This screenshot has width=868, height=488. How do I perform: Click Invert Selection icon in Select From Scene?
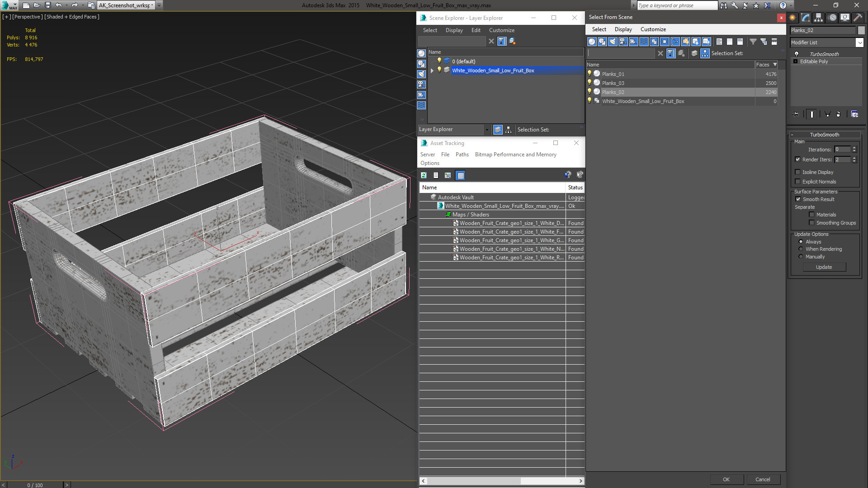point(740,42)
